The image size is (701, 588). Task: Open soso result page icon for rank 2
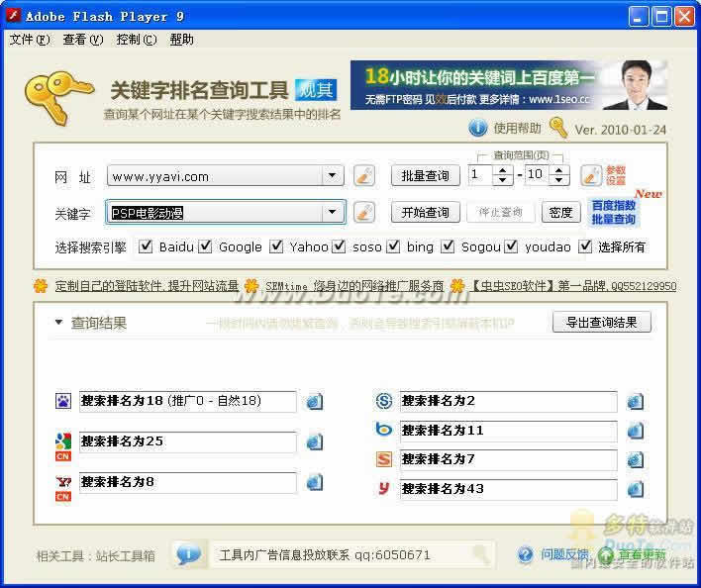(636, 401)
